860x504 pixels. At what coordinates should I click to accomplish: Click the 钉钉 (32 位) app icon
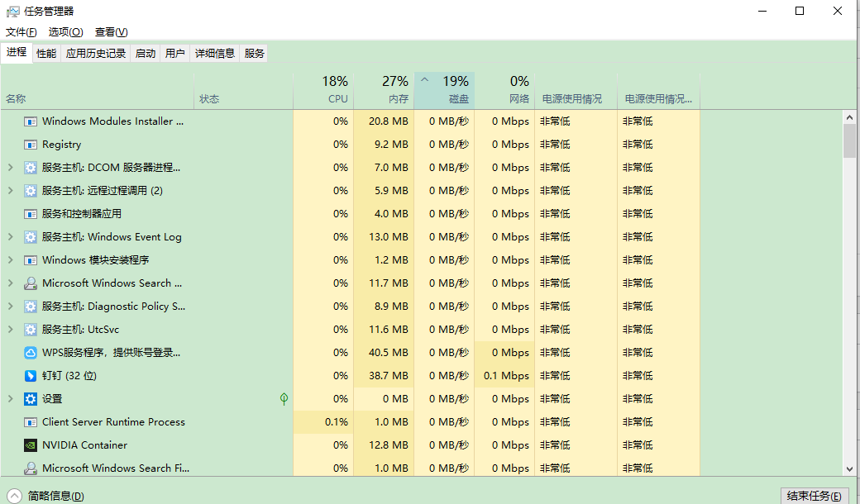[31, 376]
